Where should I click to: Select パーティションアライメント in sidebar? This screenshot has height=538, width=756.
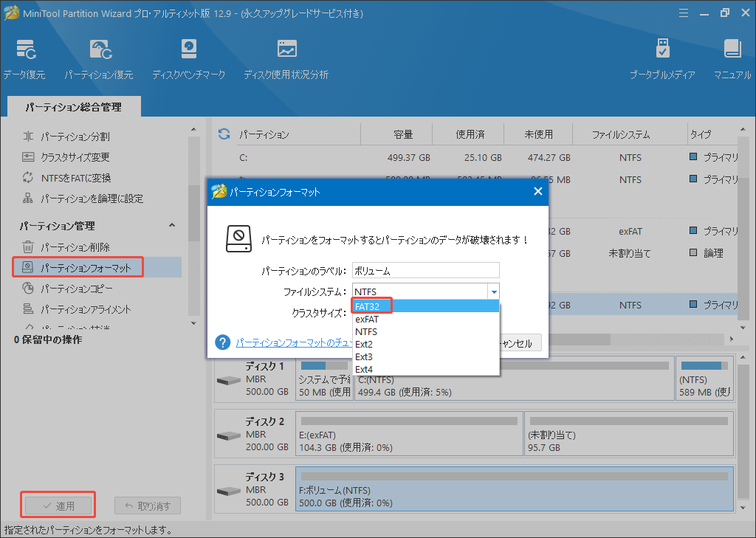(x=77, y=309)
